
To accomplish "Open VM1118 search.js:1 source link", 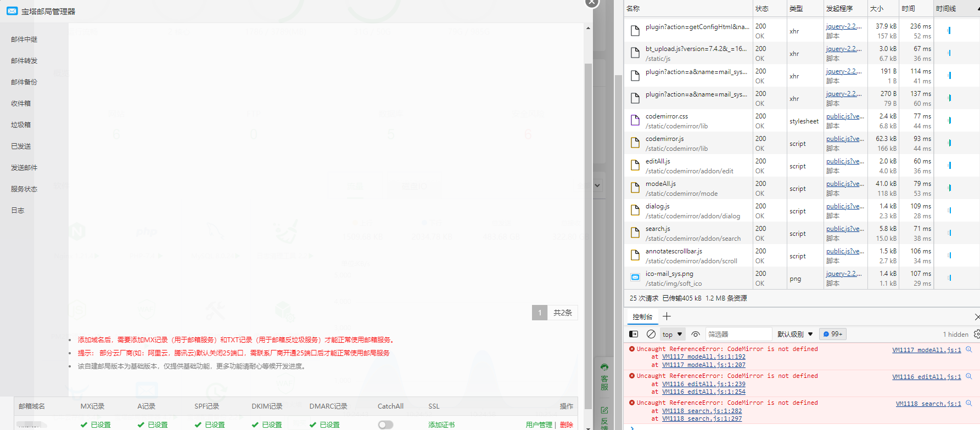I will 928,404.
